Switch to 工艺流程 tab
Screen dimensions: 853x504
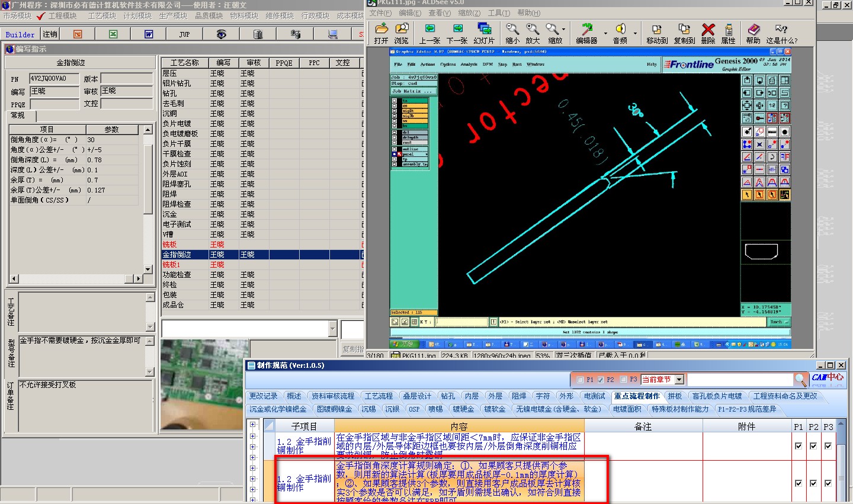click(x=379, y=396)
